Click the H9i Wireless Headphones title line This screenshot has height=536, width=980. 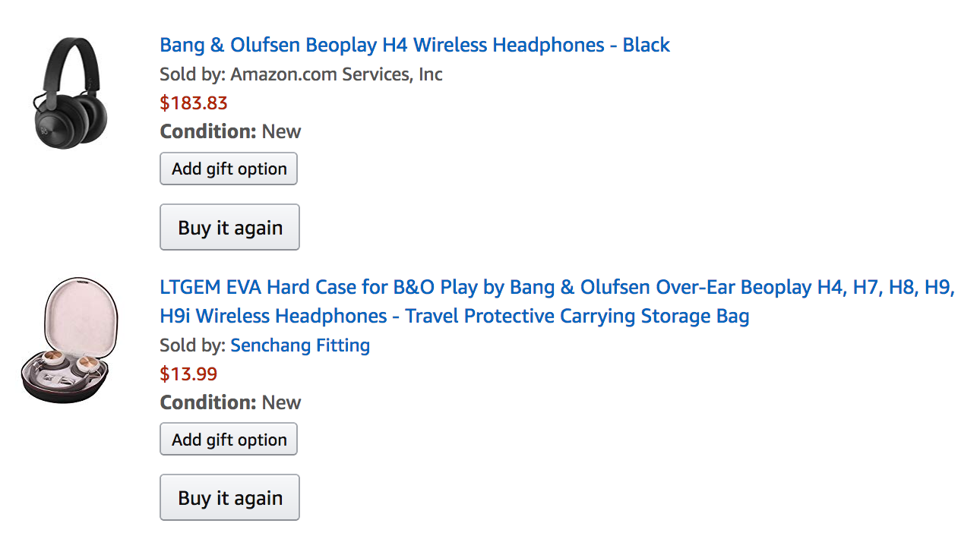click(454, 316)
